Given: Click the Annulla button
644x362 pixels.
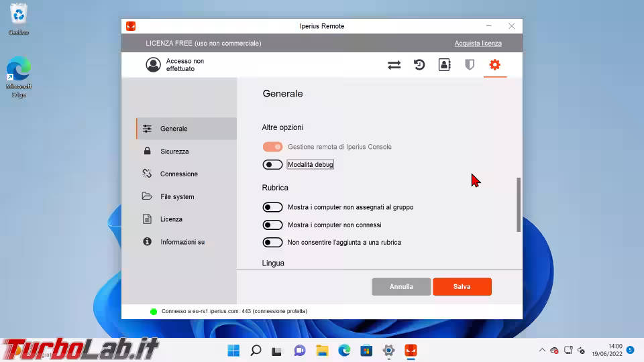Looking at the screenshot, I should (x=401, y=287).
